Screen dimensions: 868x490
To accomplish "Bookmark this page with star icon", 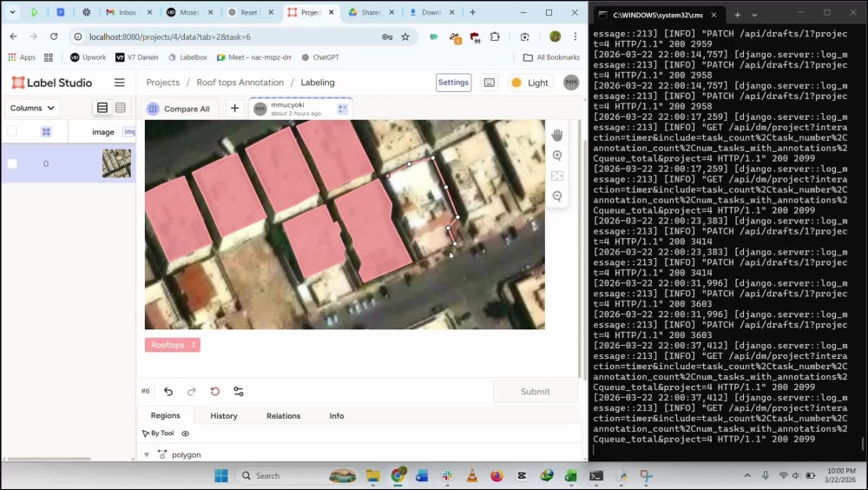I will [x=405, y=36].
